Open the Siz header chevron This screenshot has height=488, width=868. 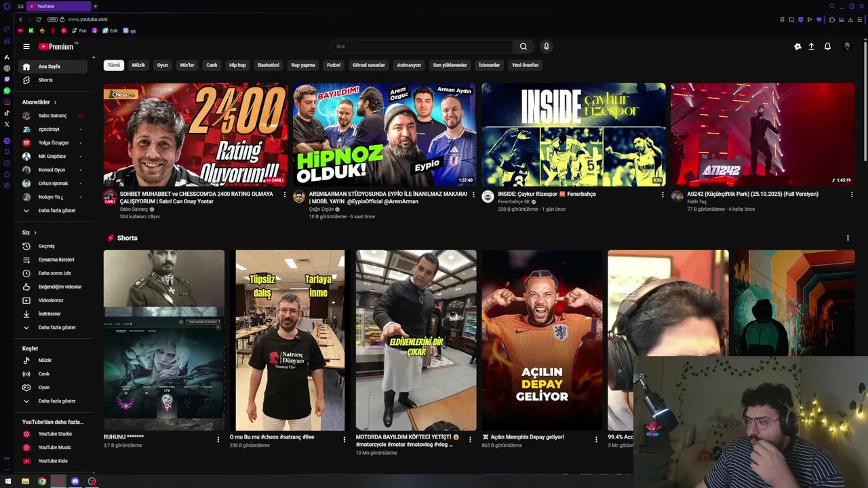[35, 232]
